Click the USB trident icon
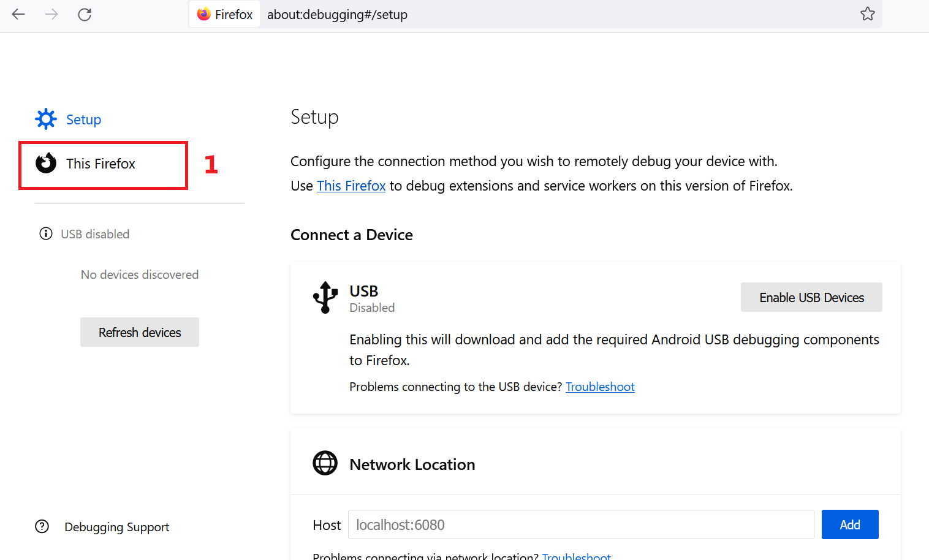This screenshot has height=560, width=929. tap(325, 297)
